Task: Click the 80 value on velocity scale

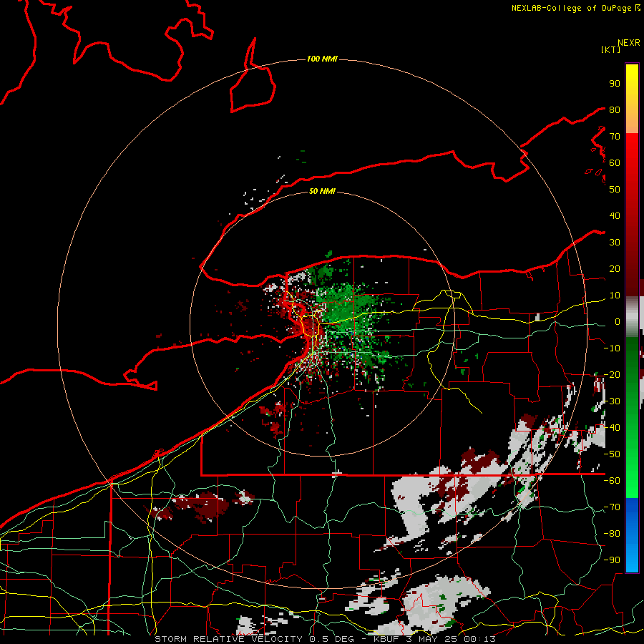Action: pos(615,109)
